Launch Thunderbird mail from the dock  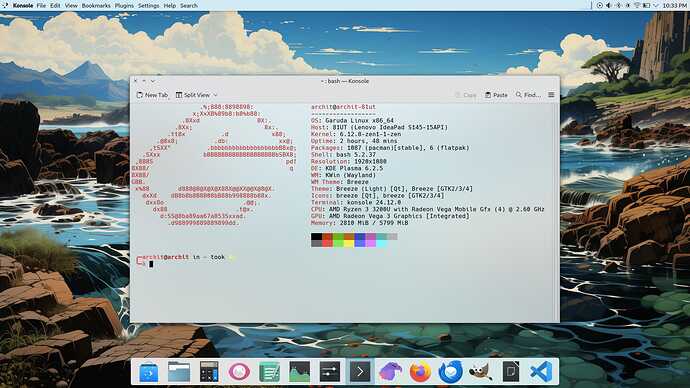click(x=451, y=372)
